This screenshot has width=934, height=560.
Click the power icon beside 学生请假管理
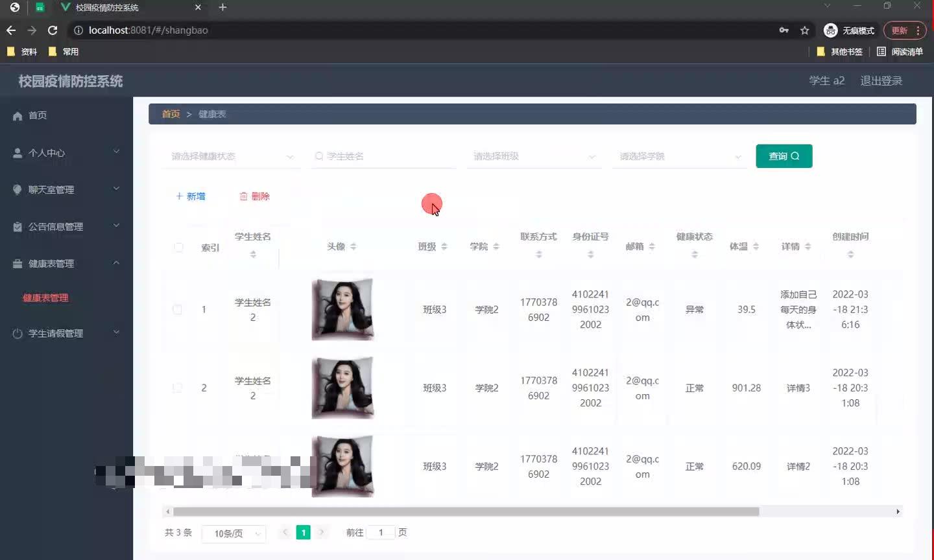pyautogui.click(x=18, y=334)
